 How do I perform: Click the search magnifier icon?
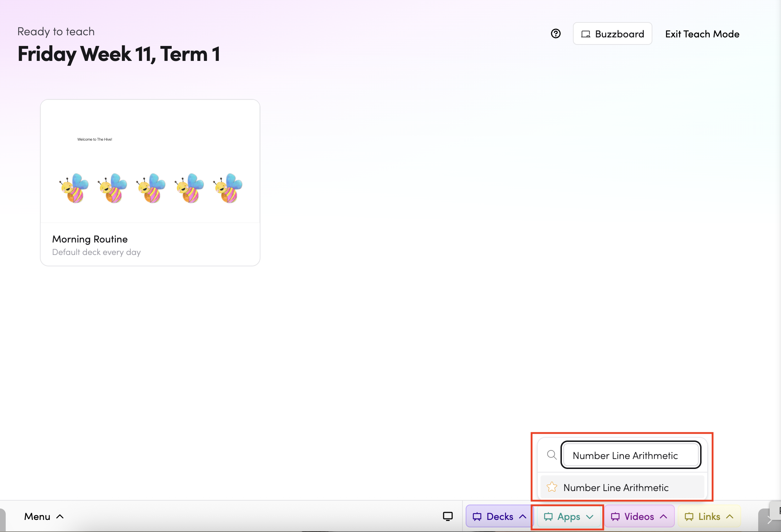[x=552, y=455]
